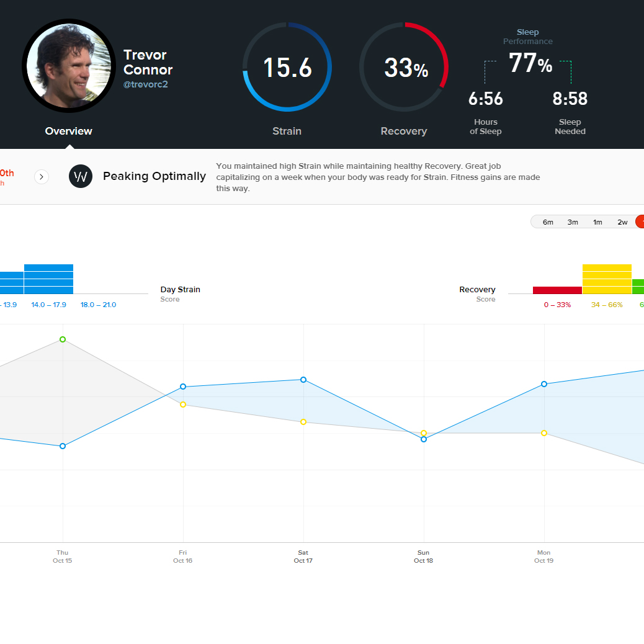The image size is (644, 644).
Task: Click the 15.6 Strain score display
Action: (287, 68)
